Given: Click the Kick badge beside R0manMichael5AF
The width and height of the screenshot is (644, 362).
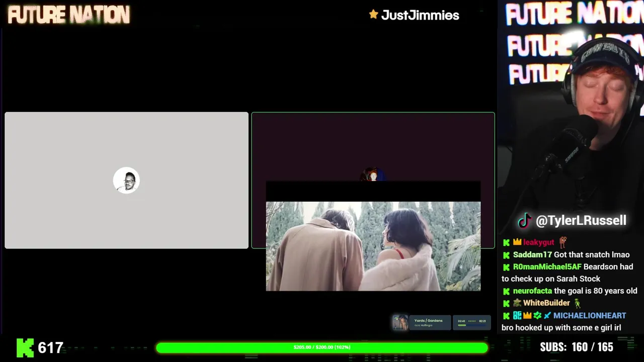Looking at the screenshot, I should point(506,267).
